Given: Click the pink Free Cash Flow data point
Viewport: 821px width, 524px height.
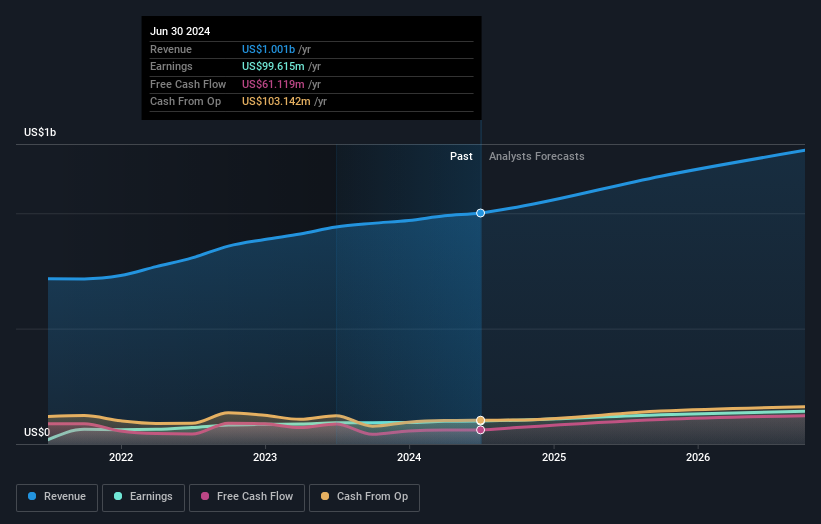Looking at the screenshot, I should (x=480, y=430).
